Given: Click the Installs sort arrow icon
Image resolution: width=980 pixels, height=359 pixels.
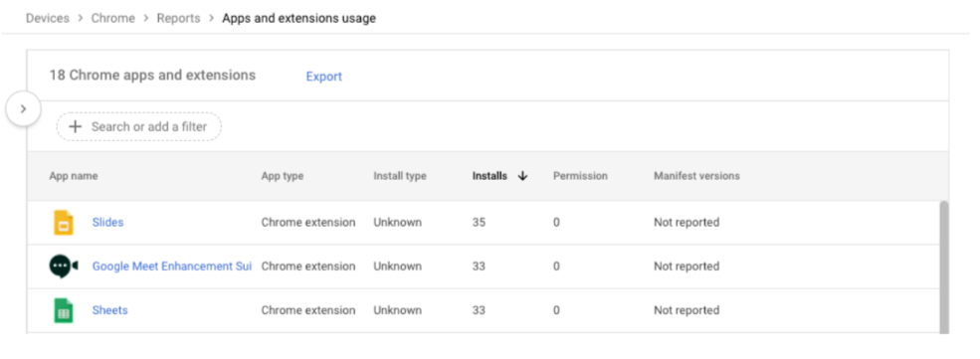Looking at the screenshot, I should tap(522, 176).
